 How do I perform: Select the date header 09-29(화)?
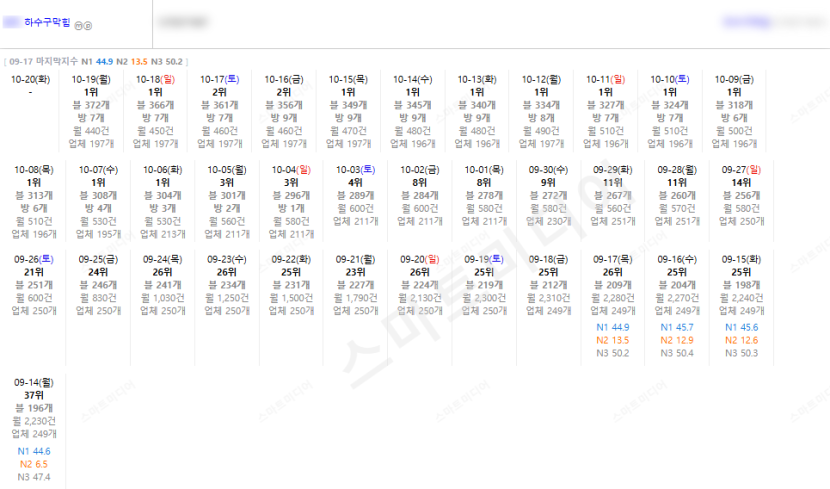point(612,170)
